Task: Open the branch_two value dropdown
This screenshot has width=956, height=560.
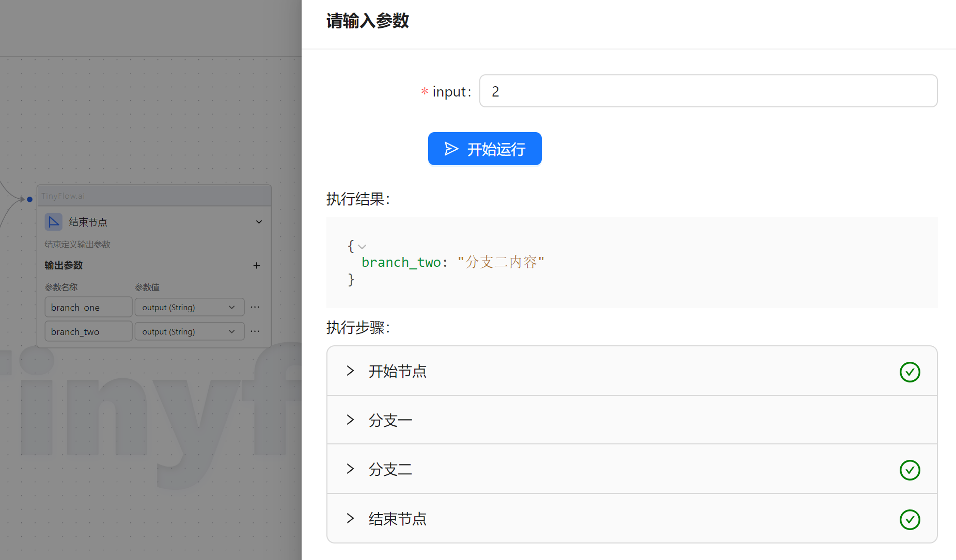Action: (x=189, y=331)
